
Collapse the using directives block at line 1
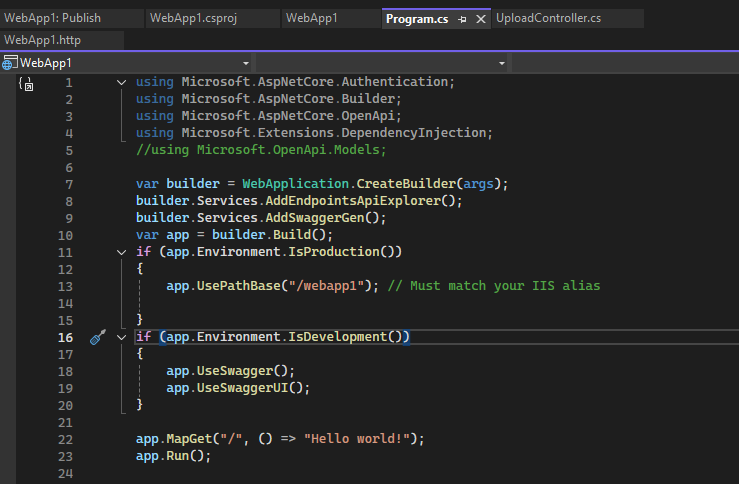[x=122, y=82]
